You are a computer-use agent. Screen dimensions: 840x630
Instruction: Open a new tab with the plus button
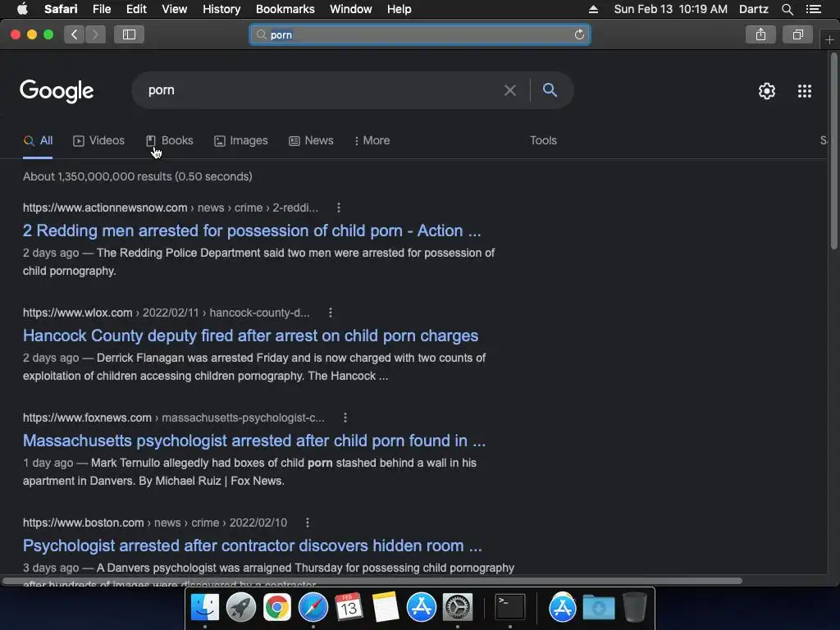(x=829, y=39)
